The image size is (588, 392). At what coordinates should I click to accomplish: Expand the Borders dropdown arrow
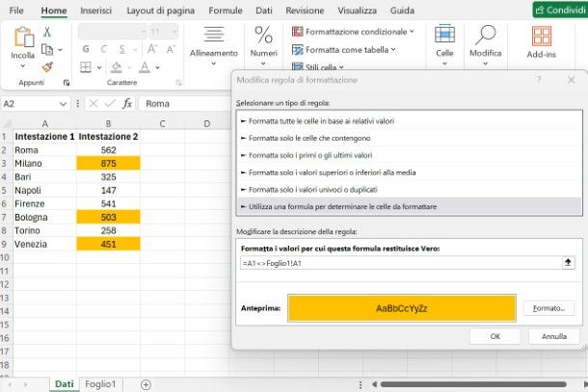pos(99,67)
